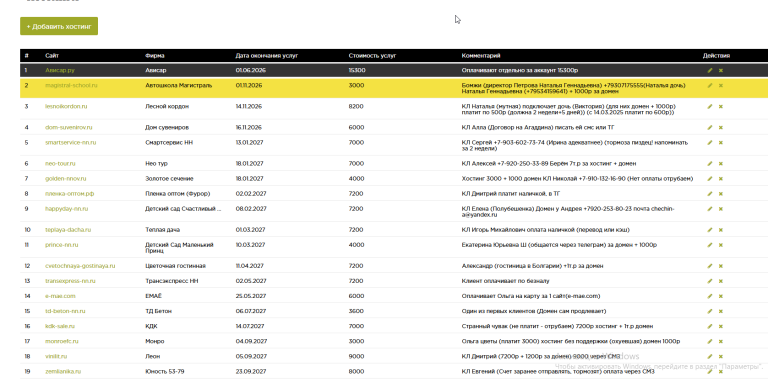Image resolution: width=768 pixels, height=383 pixels.
Task: Click the «Комментарий» column header
Action: click(x=481, y=56)
